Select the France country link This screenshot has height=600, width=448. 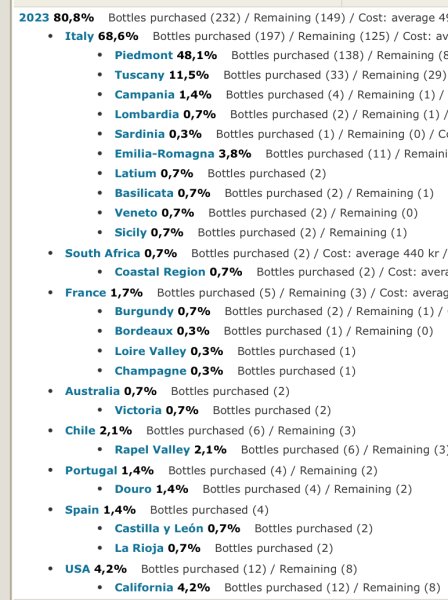(x=86, y=293)
